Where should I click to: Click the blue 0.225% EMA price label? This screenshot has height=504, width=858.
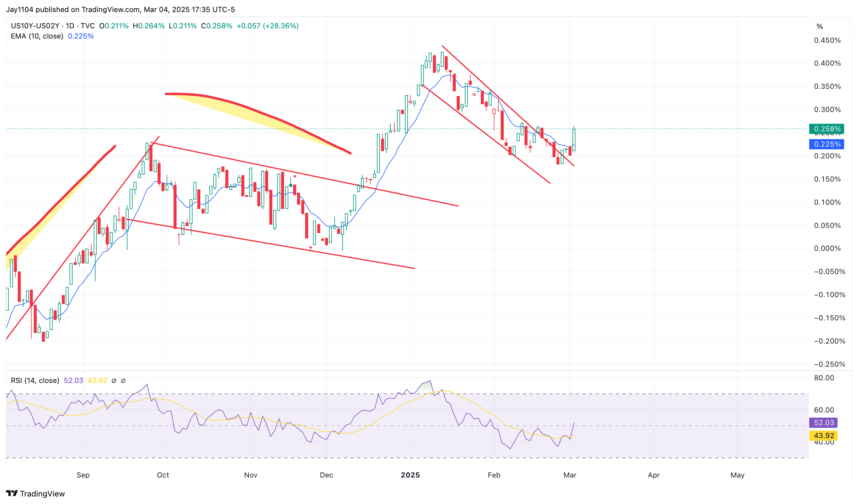[x=826, y=144]
